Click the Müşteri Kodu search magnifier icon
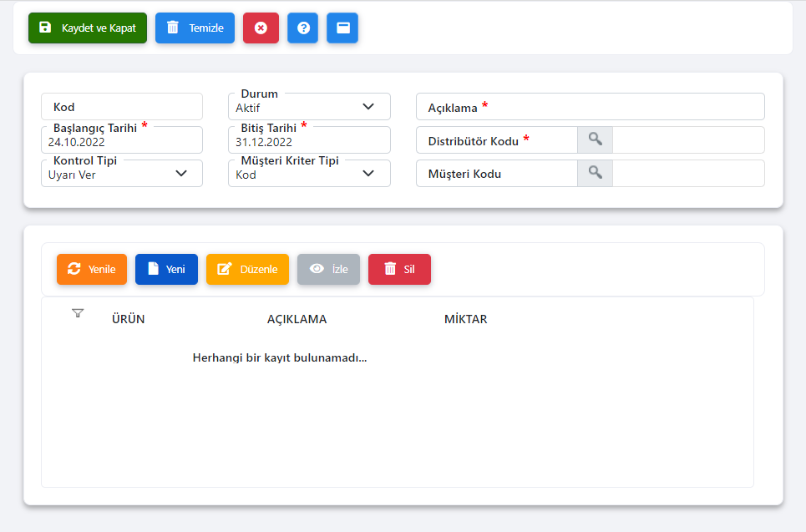806x532 pixels. [595, 173]
